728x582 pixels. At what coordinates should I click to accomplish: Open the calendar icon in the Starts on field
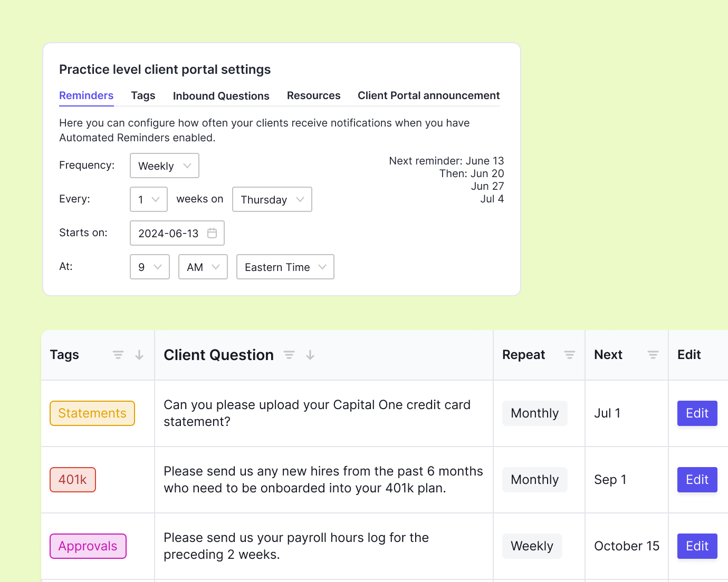(x=213, y=232)
